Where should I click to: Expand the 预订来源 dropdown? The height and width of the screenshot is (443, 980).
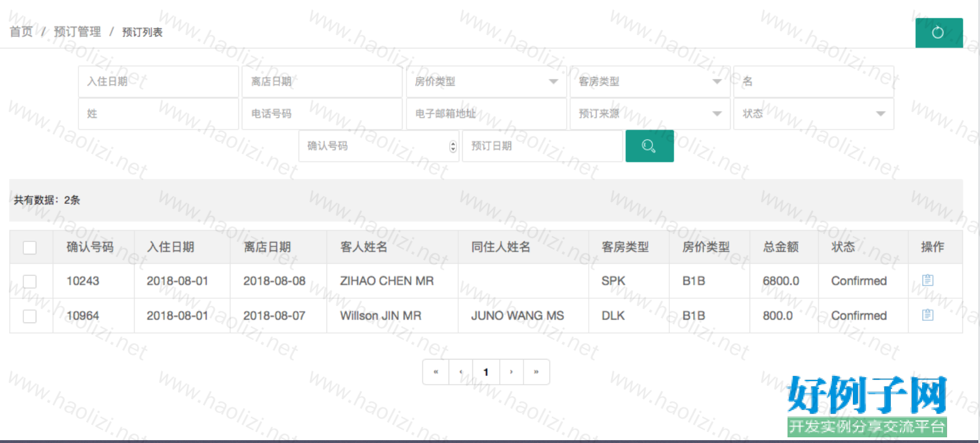coord(650,114)
